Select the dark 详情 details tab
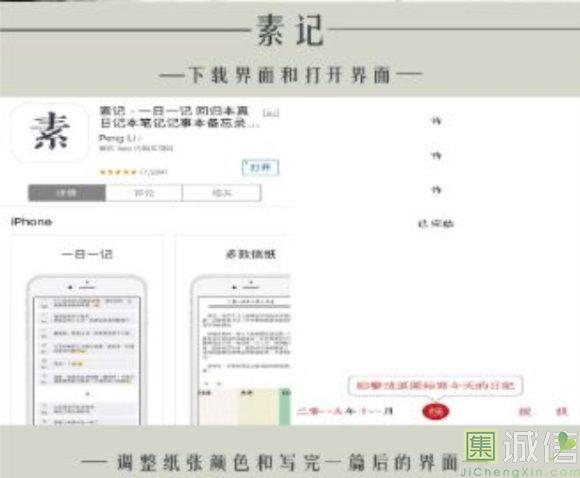This screenshot has width=580, height=478. point(67,193)
